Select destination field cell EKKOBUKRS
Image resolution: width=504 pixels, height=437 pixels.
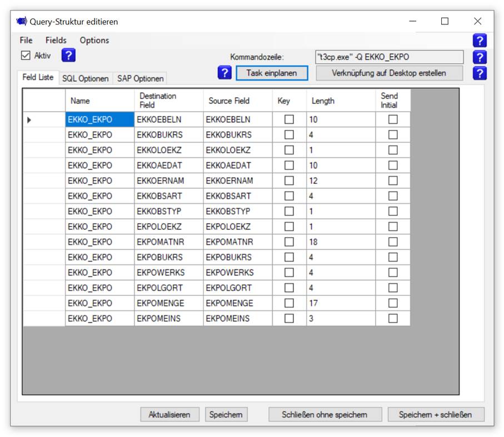(169, 134)
